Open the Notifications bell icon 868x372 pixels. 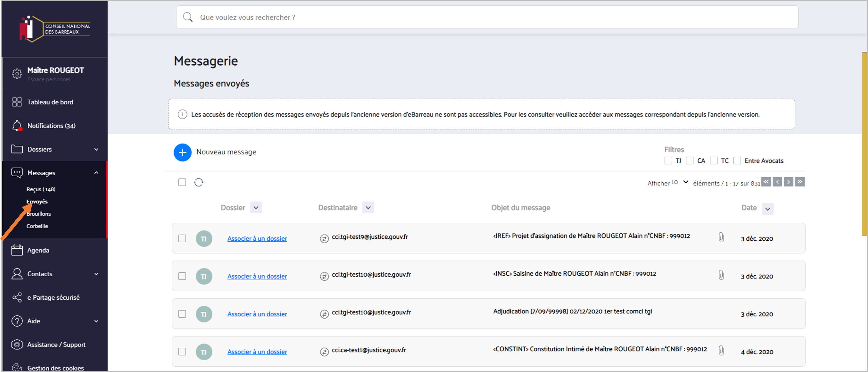click(17, 125)
